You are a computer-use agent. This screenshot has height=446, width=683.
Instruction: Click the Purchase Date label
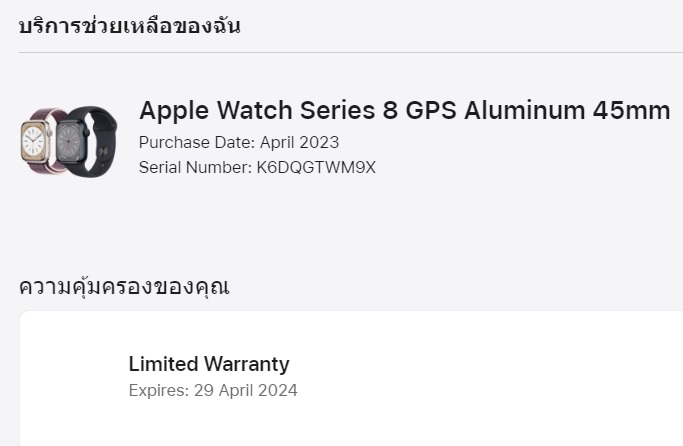coord(197,142)
